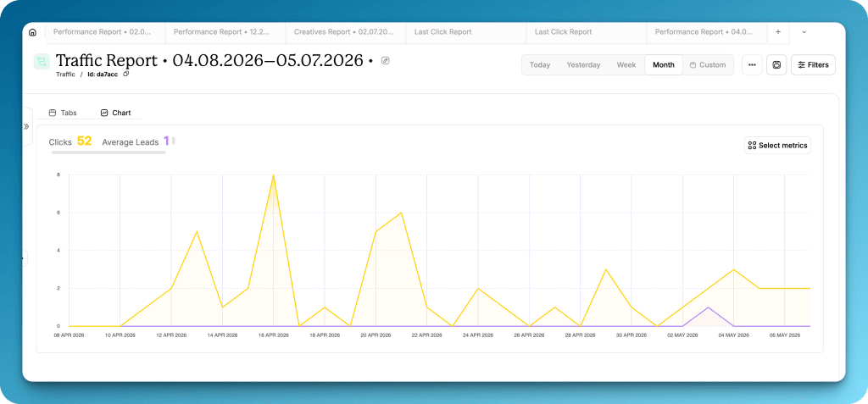Expand the report tabs overflow chevron

click(x=804, y=32)
